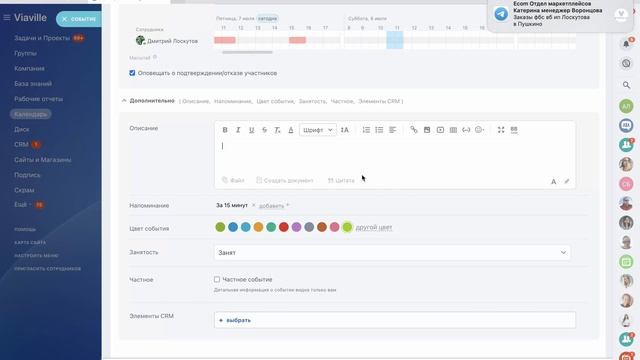
Task: Click pencil icon at editor bottom right
Action: (x=567, y=181)
